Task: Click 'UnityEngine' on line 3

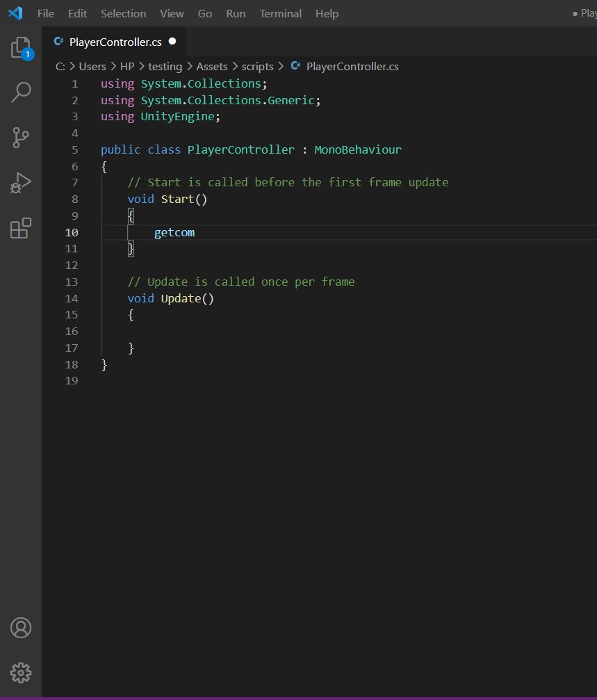Action: pyautogui.click(x=178, y=117)
